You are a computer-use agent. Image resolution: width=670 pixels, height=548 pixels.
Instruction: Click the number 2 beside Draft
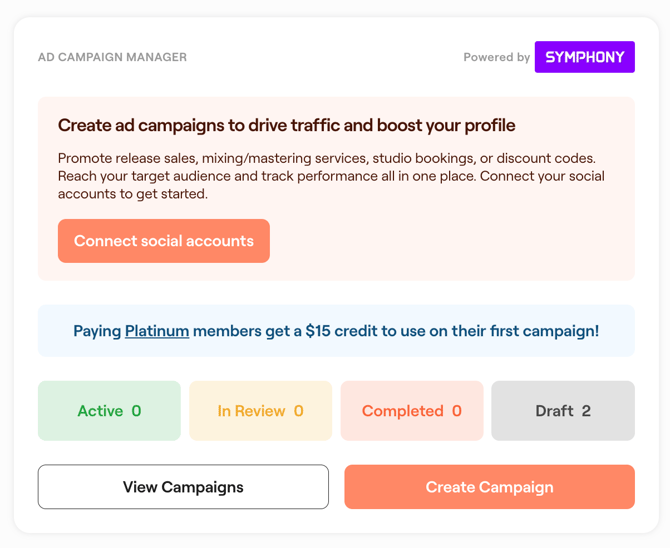pyautogui.click(x=586, y=411)
